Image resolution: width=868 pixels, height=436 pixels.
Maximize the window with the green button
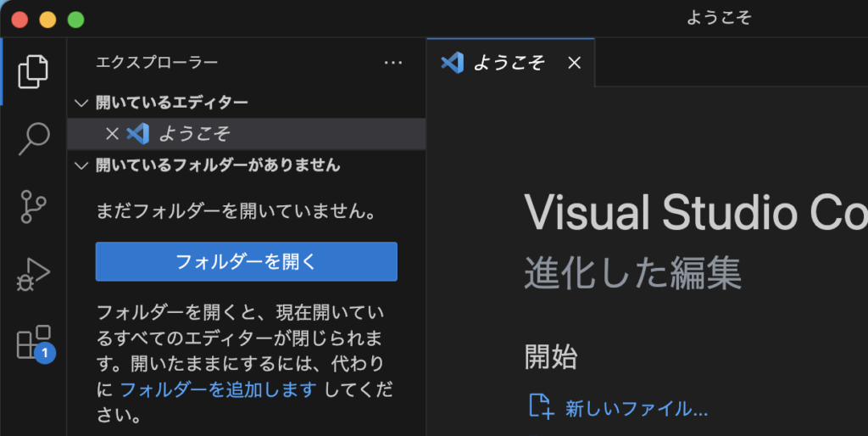click(75, 19)
